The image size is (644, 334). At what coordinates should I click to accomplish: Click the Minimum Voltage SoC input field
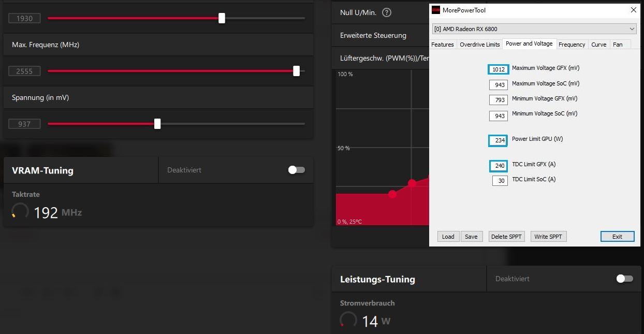[499, 115]
